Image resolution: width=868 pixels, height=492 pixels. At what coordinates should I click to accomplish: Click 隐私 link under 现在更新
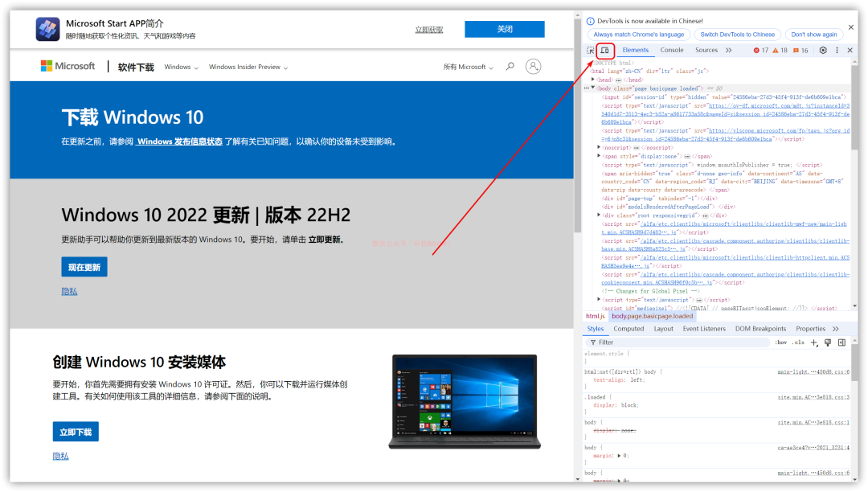69,292
